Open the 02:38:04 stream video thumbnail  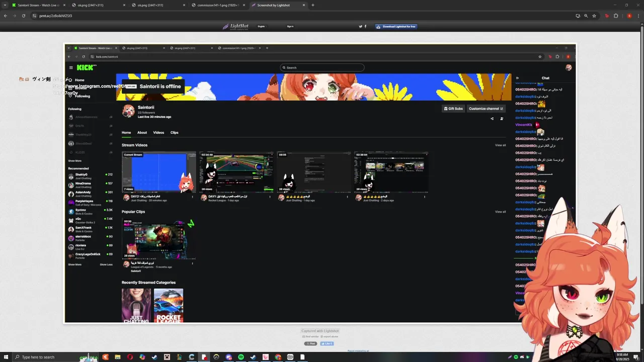391,172
